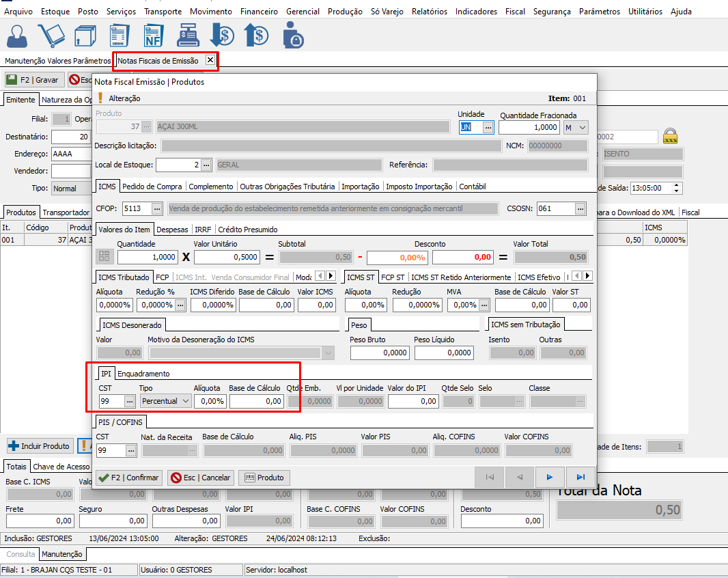Open the cash register toolbar icon
Image resolution: width=728 pixels, height=578 pixels.
188,36
